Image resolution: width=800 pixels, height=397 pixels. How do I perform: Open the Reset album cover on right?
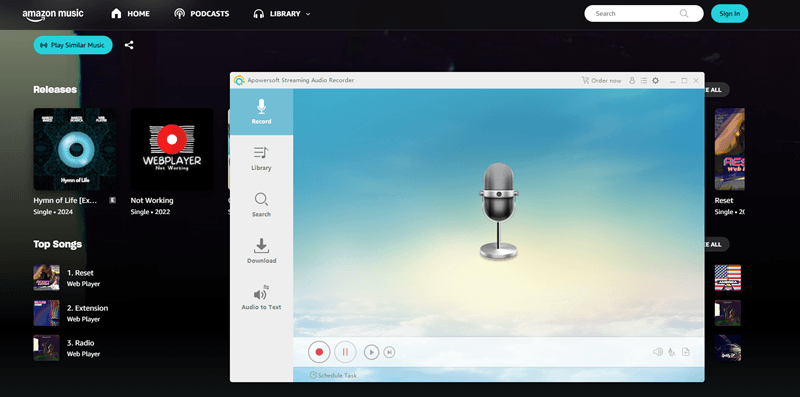tap(730, 149)
